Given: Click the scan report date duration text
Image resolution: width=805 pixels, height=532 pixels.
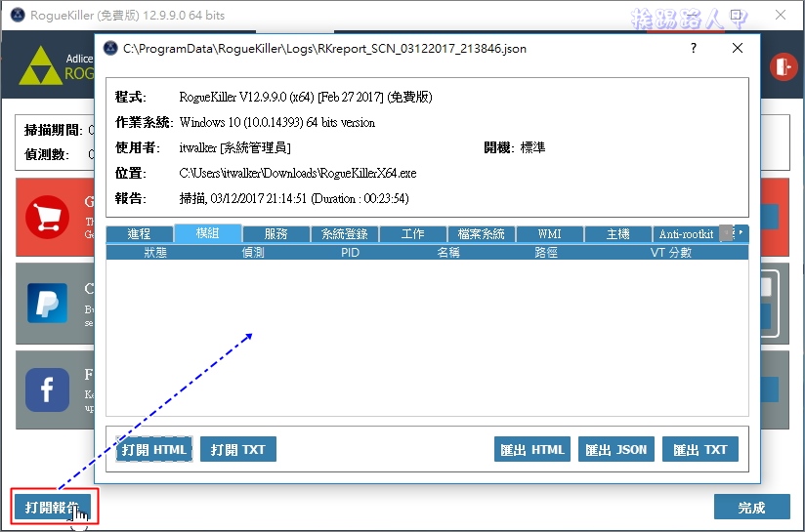Looking at the screenshot, I should [x=294, y=198].
